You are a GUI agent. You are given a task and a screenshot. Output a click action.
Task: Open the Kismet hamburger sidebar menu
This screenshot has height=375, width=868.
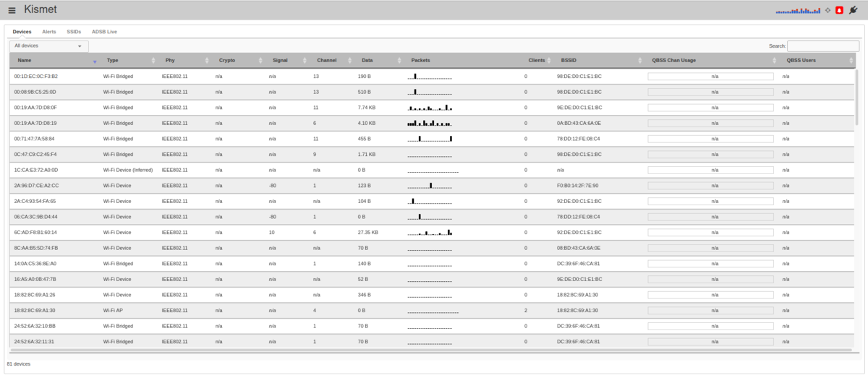pyautogui.click(x=12, y=10)
